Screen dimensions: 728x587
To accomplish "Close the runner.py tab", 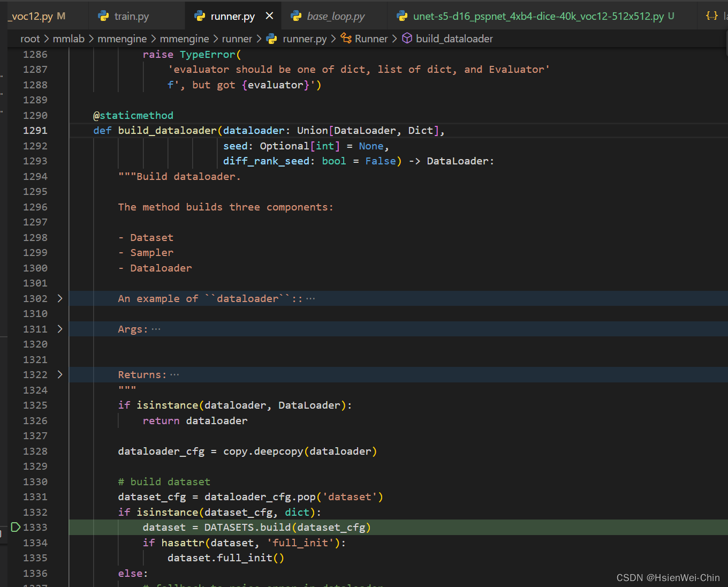I will coord(269,16).
